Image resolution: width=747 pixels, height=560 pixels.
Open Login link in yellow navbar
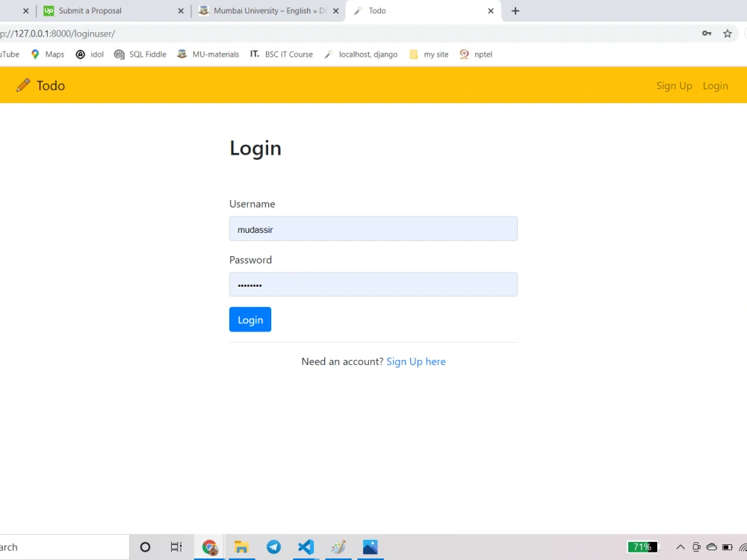715,86
